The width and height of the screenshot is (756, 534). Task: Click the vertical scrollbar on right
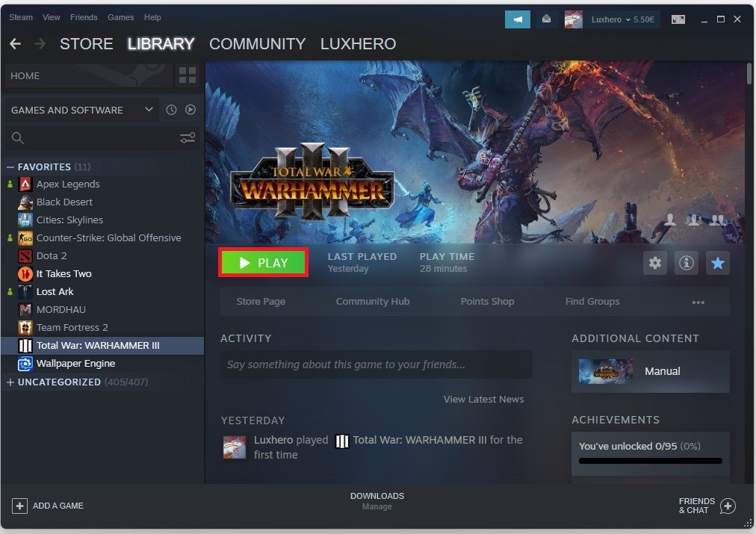[749, 73]
